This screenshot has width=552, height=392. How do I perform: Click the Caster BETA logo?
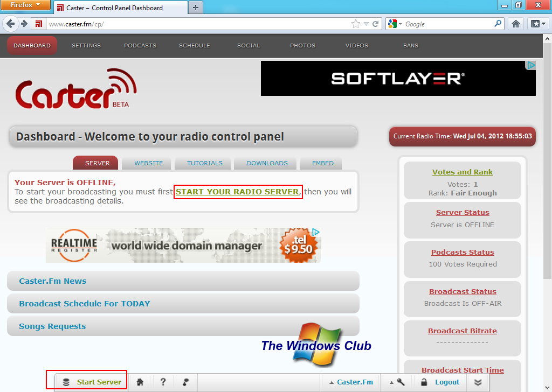click(76, 89)
